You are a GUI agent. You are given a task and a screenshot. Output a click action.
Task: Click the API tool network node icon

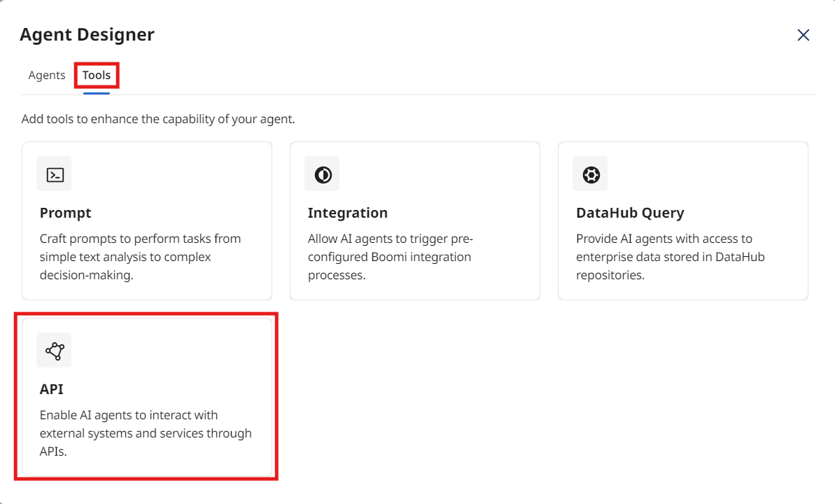click(53, 350)
